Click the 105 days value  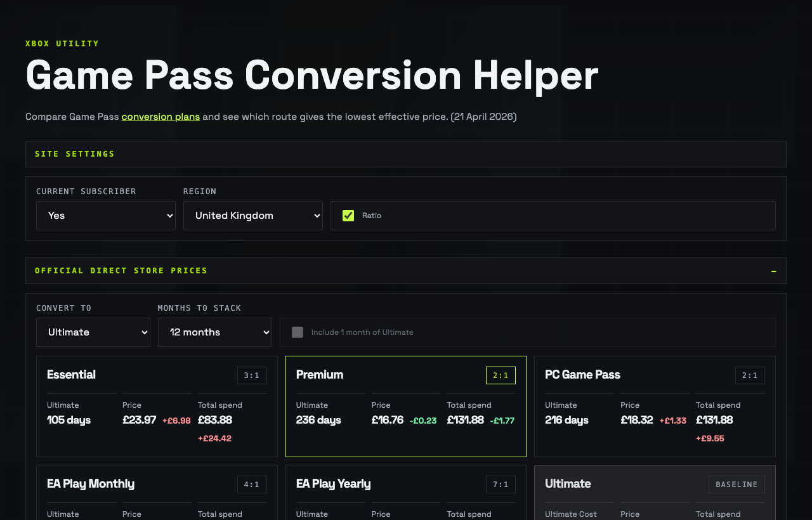(69, 420)
